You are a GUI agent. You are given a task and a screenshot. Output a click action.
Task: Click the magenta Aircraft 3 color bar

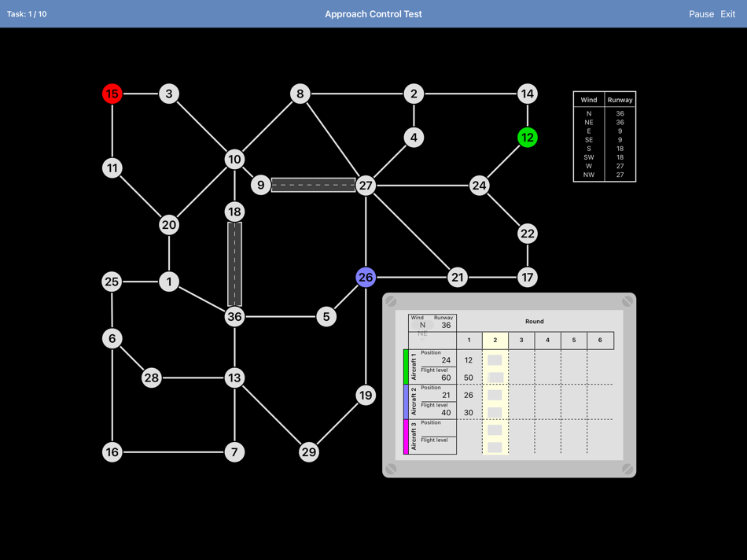(x=406, y=437)
